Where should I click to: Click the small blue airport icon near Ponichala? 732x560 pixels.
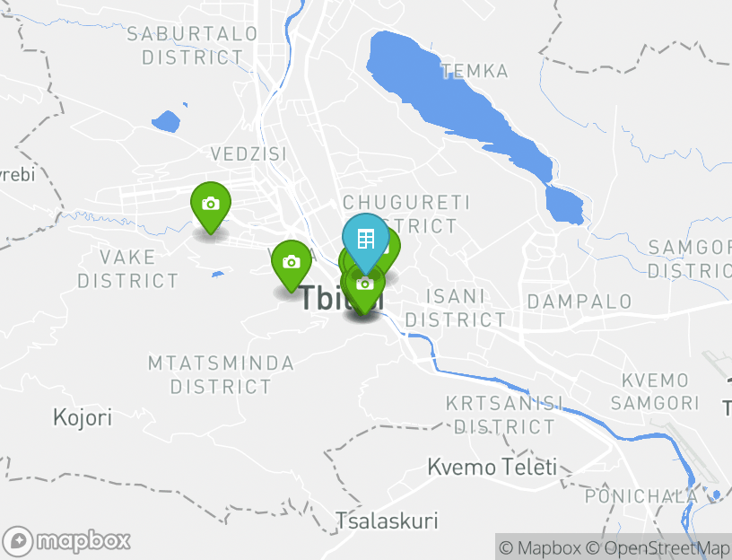[x=716, y=494]
